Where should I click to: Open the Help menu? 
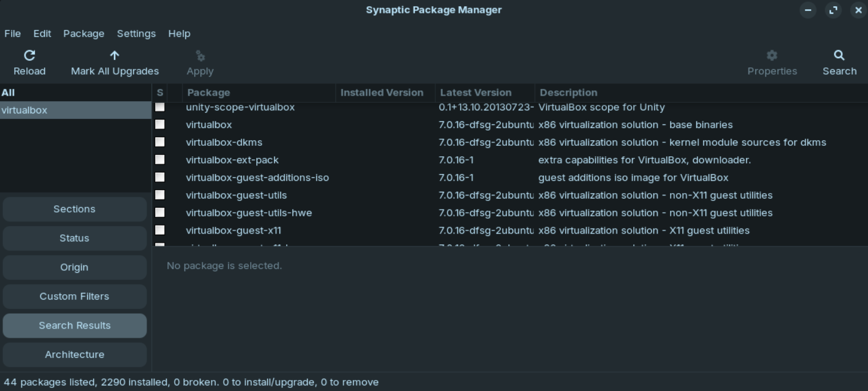179,34
